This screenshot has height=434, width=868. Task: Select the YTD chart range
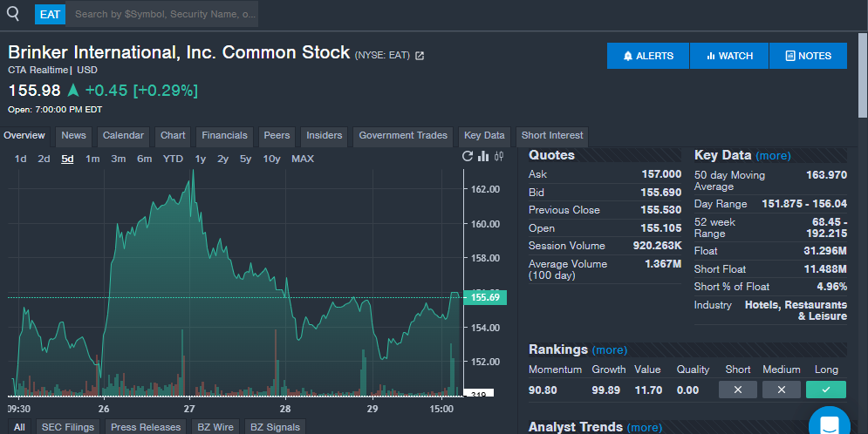[173, 159]
